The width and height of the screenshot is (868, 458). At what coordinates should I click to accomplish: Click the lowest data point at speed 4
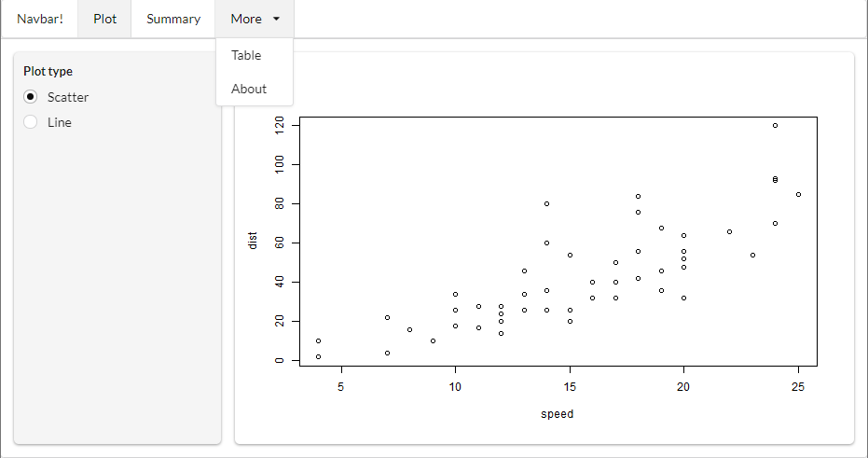318,356
